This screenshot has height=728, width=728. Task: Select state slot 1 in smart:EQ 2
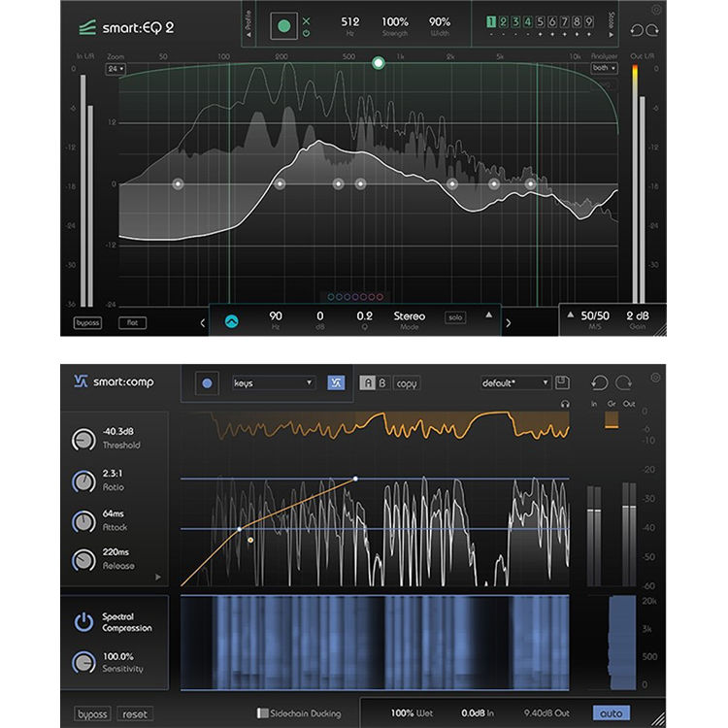pyautogui.click(x=491, y=21)
